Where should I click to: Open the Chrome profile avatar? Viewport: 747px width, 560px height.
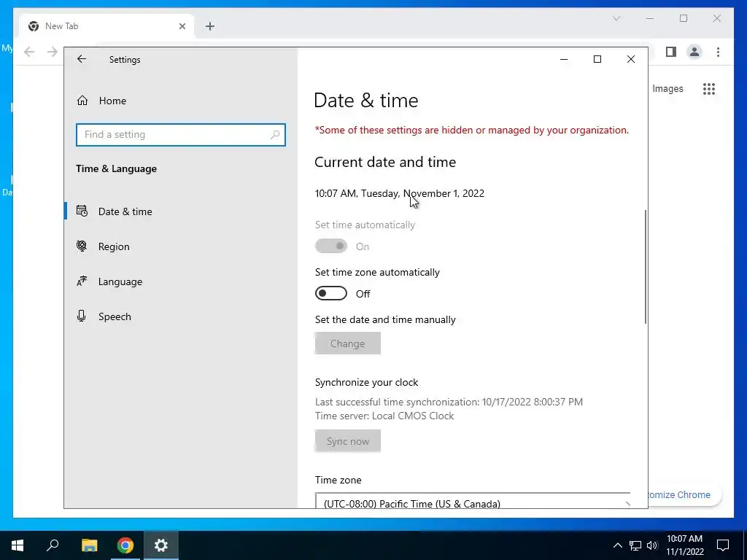coord(694,52)
